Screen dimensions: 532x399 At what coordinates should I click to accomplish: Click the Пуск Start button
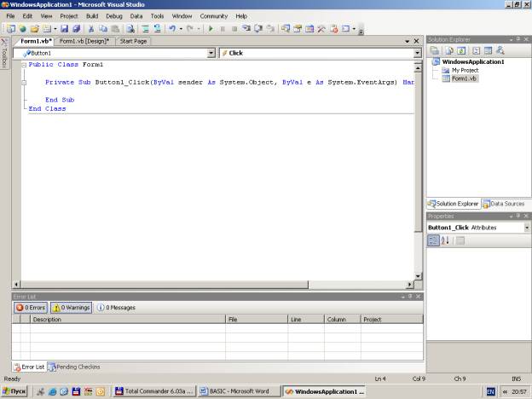point(14,391)
